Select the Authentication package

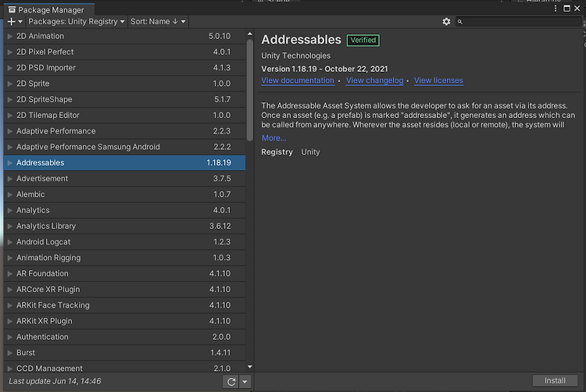(x=124, y=337)
